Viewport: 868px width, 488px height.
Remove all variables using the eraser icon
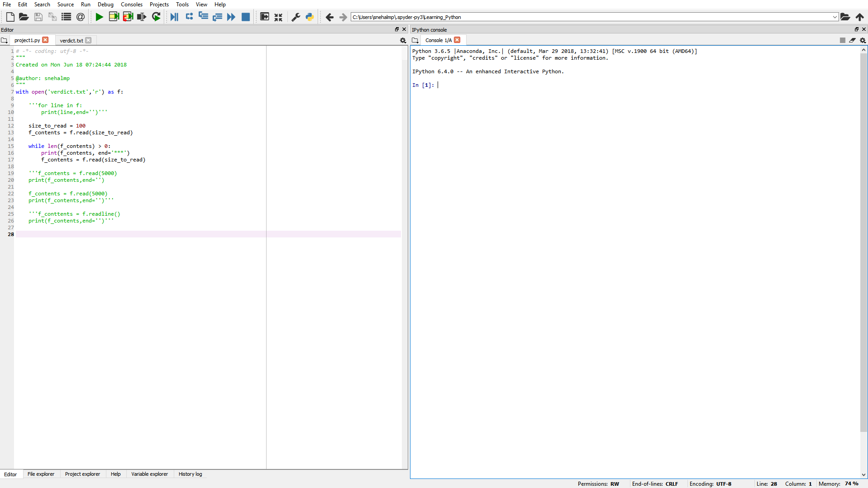click(x=853, y=40)
